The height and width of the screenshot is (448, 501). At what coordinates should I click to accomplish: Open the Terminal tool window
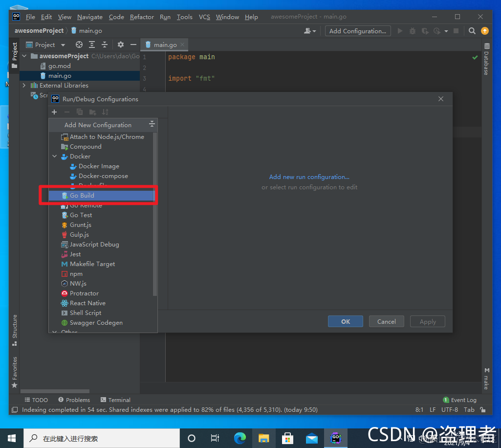115,400
